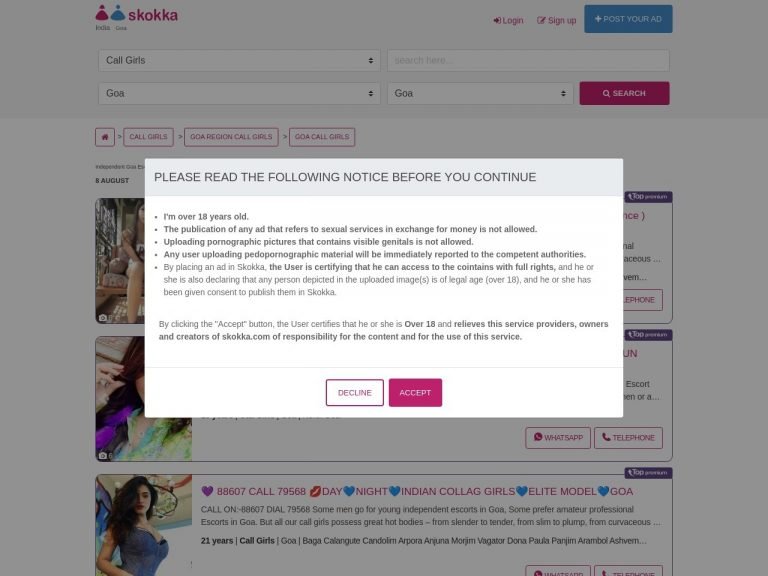Click the Skokka logo
Image resolution: width=768 pixels, height=576 pixels.
pyautogui.click(x=137, y=14)
